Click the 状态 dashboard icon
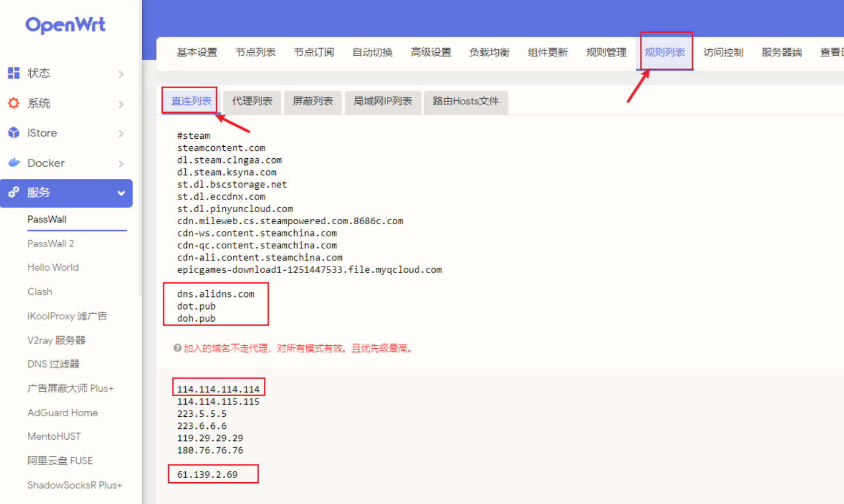844x504 pixels. 14,73
